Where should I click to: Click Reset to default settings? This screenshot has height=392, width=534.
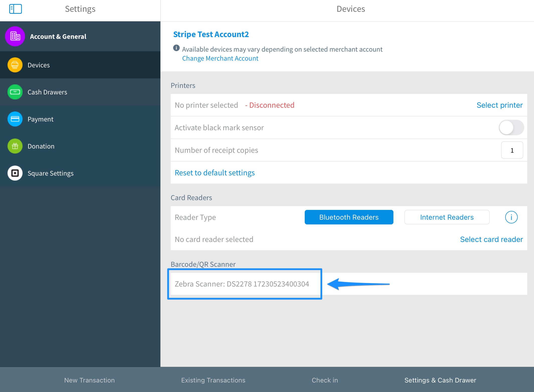tap(215, 173)
